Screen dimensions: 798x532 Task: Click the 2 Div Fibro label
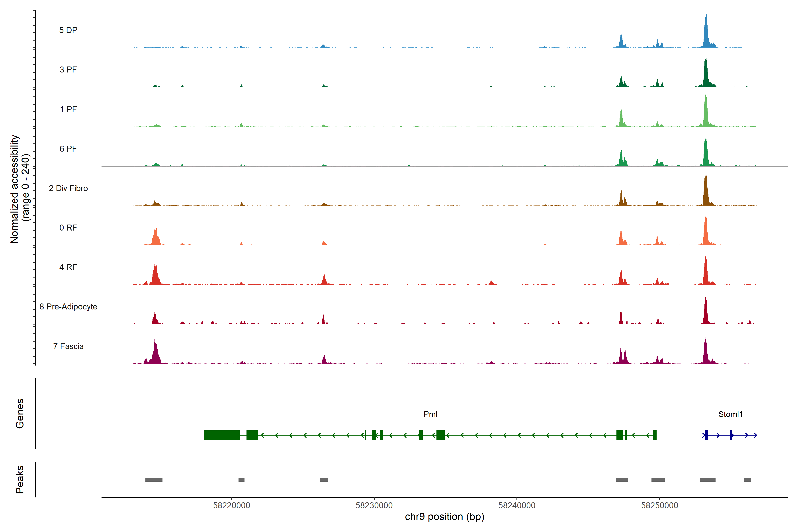click(68, 188)
